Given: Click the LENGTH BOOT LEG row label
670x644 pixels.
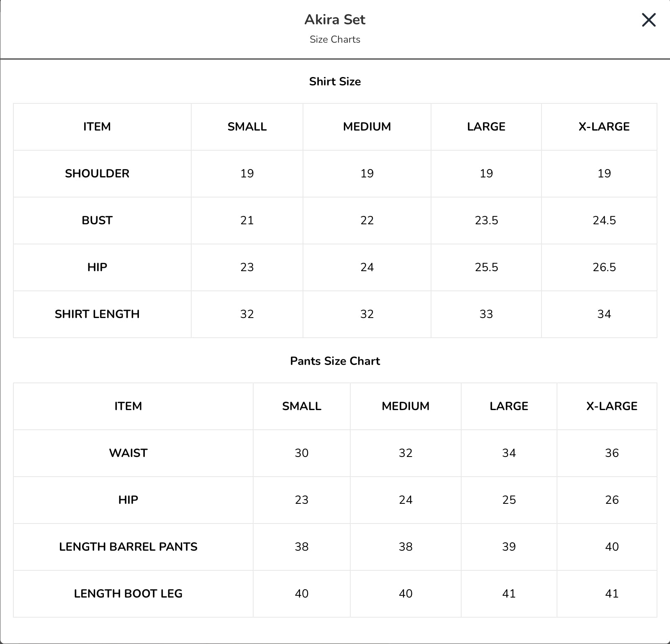Looking at the screenshot, I should click(128, 593).
